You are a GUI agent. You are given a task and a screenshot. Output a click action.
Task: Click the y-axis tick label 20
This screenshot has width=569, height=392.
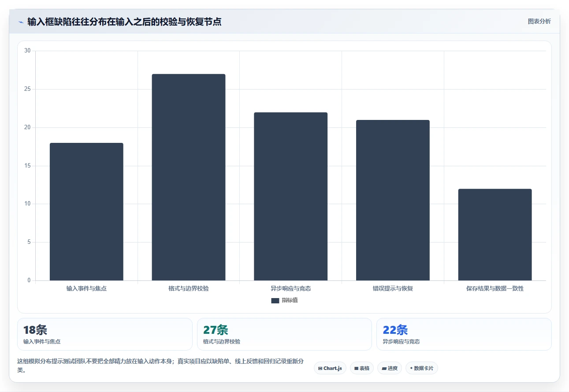pyautogui.click(x=27, y=127)
